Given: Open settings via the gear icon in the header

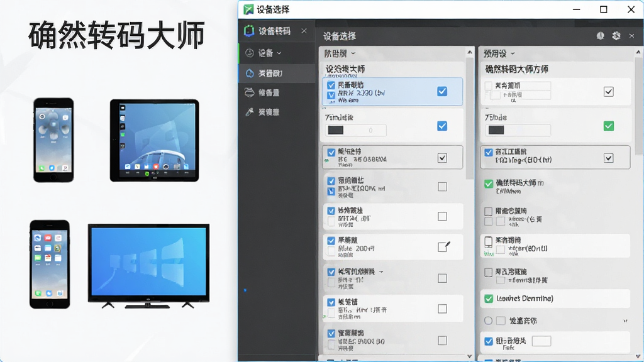Looking at the screenshot, I should [x=616, y=36].
